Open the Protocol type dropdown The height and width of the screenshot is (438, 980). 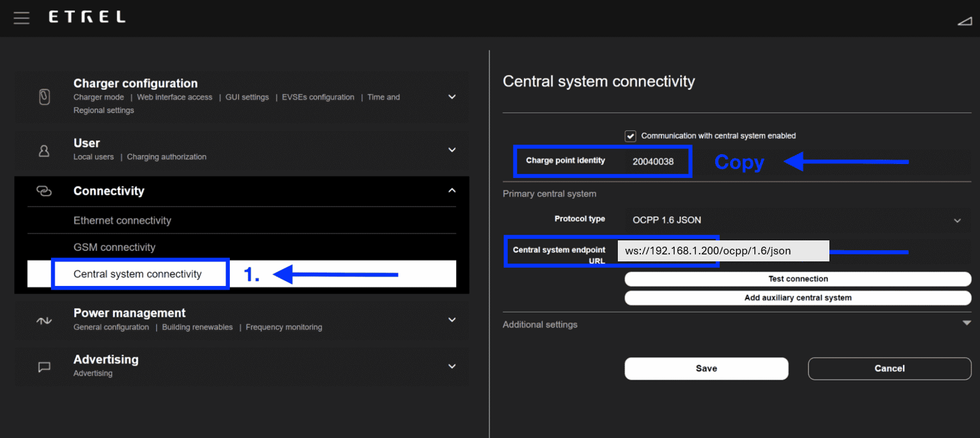click(x=798, y=220)
